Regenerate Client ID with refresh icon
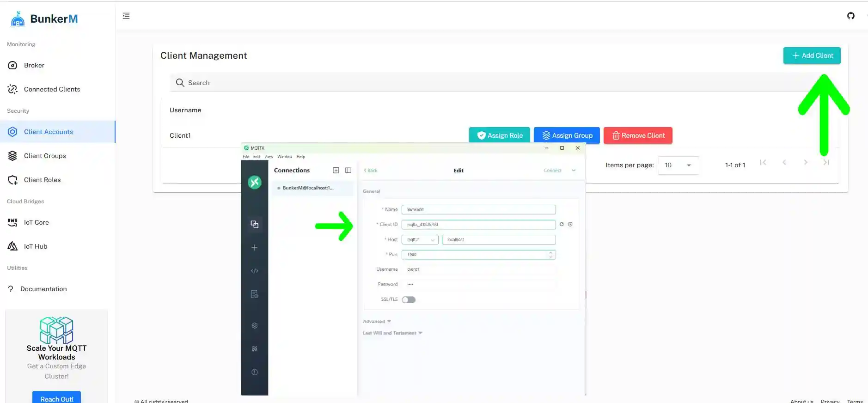 click(562, 224)
